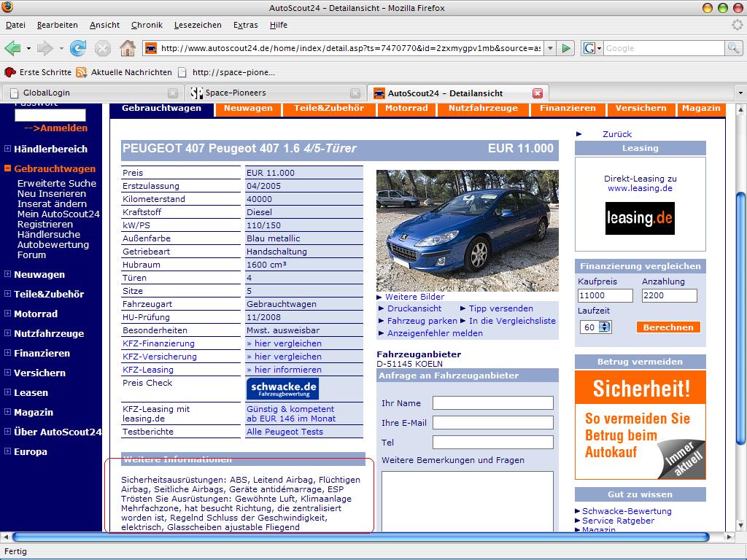Open the URL bar history dropdown
The width and height of the screenshot is (747, 560).
click(550, 48)
